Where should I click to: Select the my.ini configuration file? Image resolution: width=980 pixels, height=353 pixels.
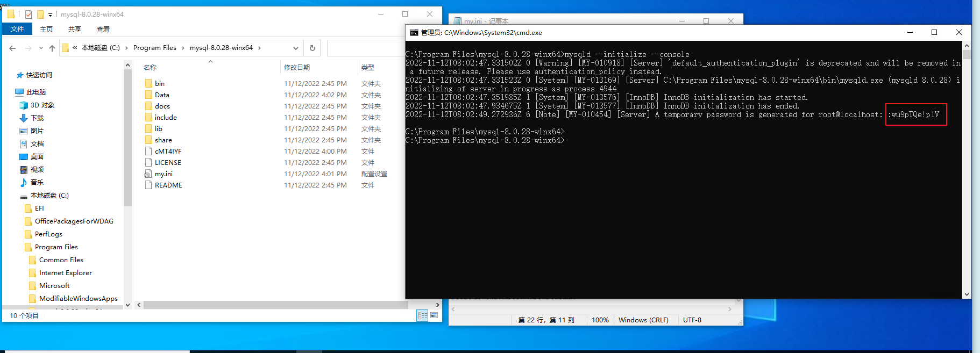click(x=164, y=174)
